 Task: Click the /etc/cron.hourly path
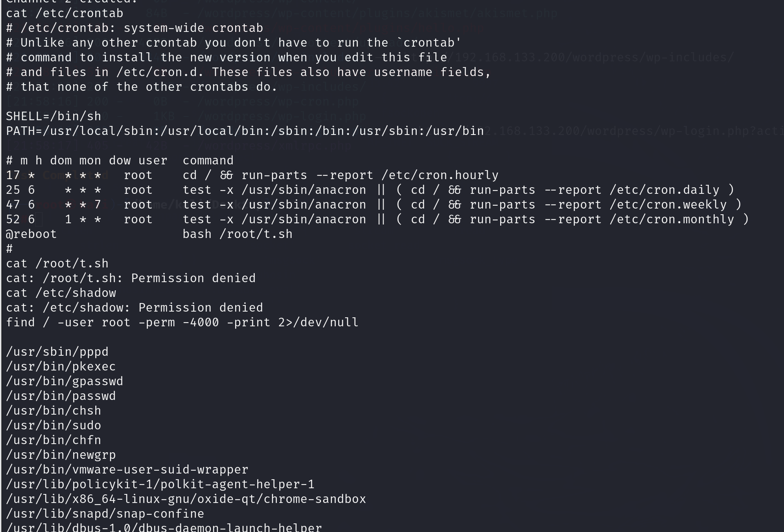point(440,175)
